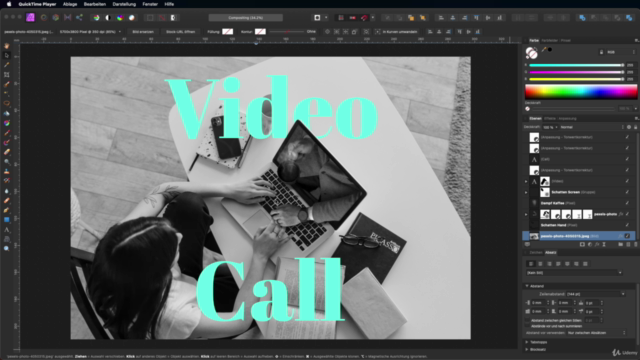The image size is (640, 360).
Task: Apply Auto Colours toolbar icon
Action: (x=120, y=18)
